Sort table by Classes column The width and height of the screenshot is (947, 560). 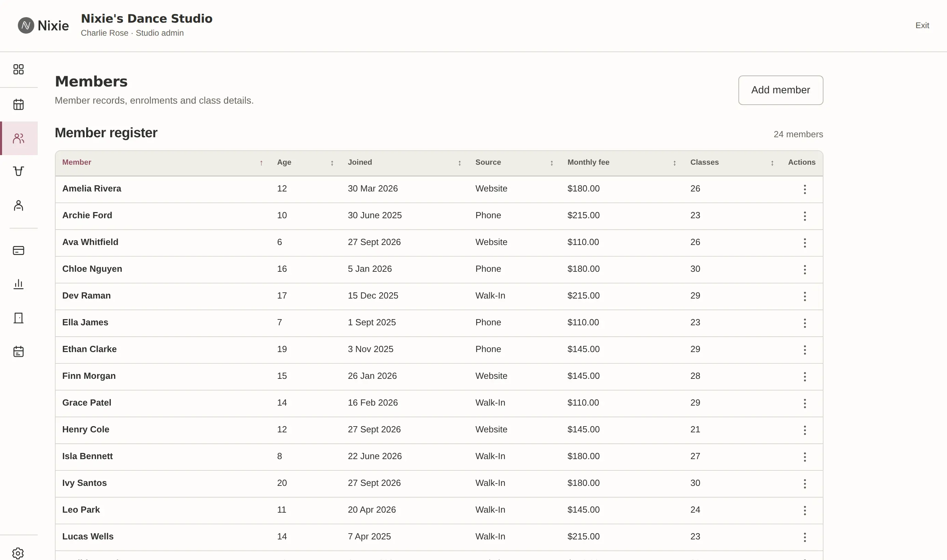732,163
